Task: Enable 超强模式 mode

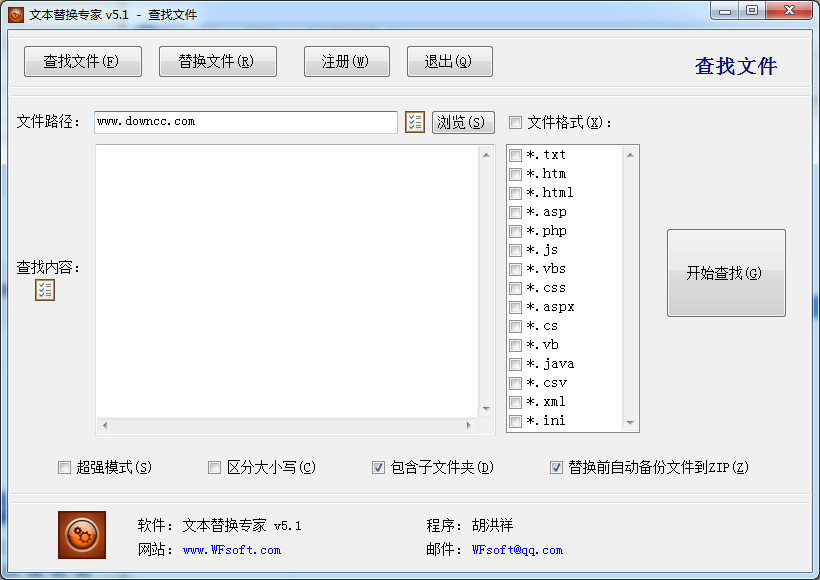Action: coord(64,467)
